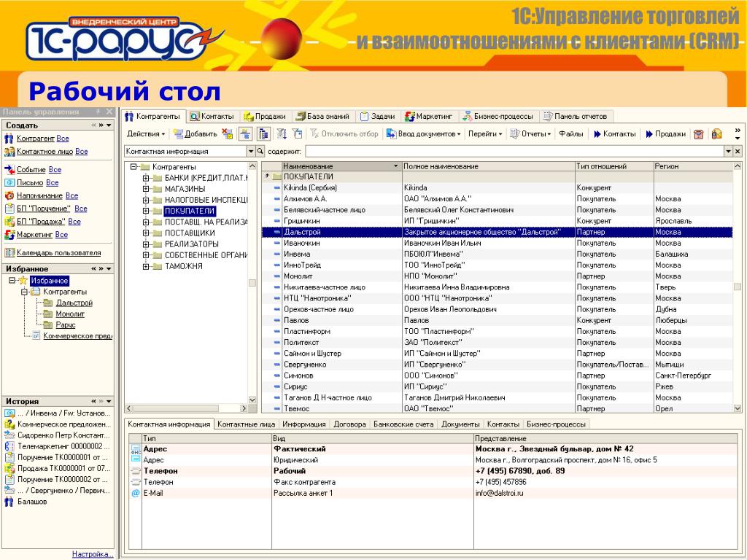Open the Перейти dropdown menu
Image resolution: width=747 pixels, height=560 pixels.
point(485,134)
